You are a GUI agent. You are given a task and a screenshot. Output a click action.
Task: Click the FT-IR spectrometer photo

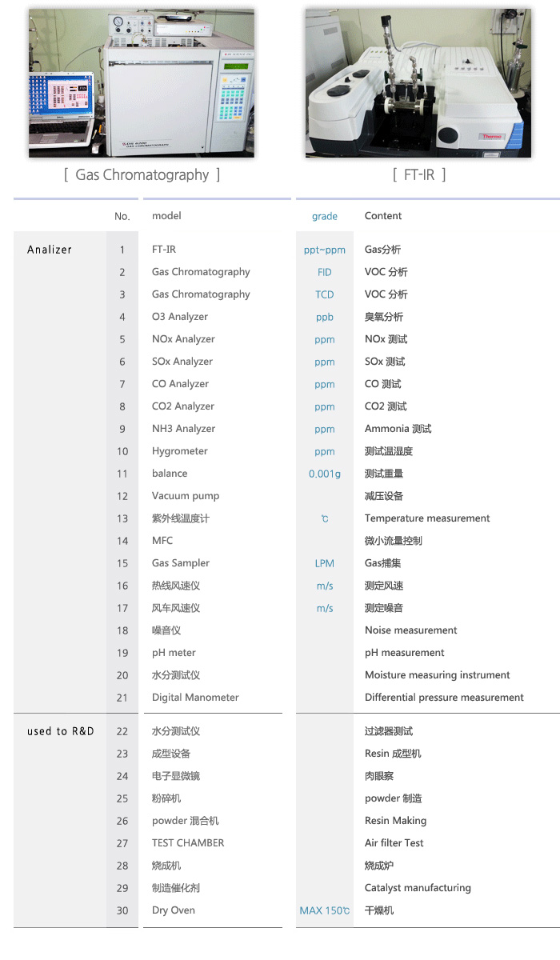coord(418,83)
